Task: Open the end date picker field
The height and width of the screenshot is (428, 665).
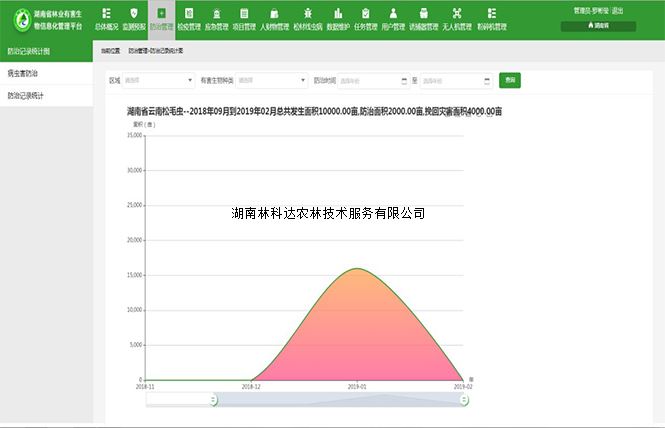Action: [455, 80]
